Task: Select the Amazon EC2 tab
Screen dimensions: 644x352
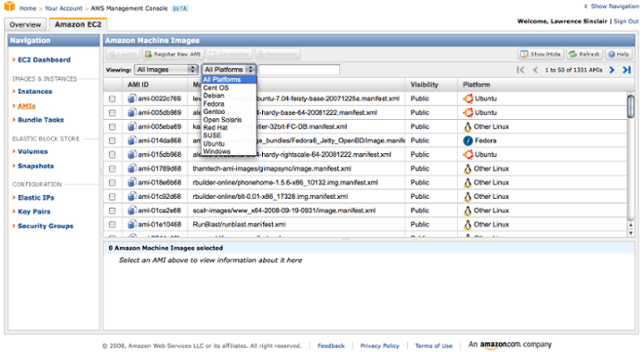Action: 78,24
